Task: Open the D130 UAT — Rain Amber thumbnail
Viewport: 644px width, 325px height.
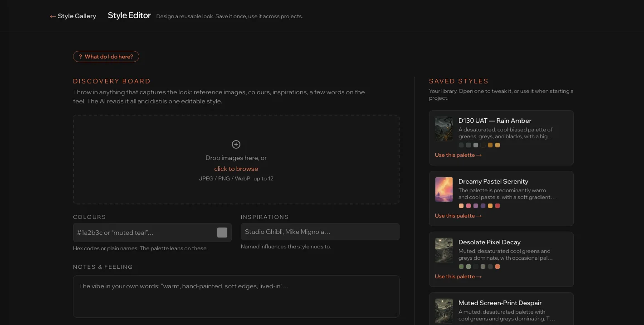Action: point(444,129)
